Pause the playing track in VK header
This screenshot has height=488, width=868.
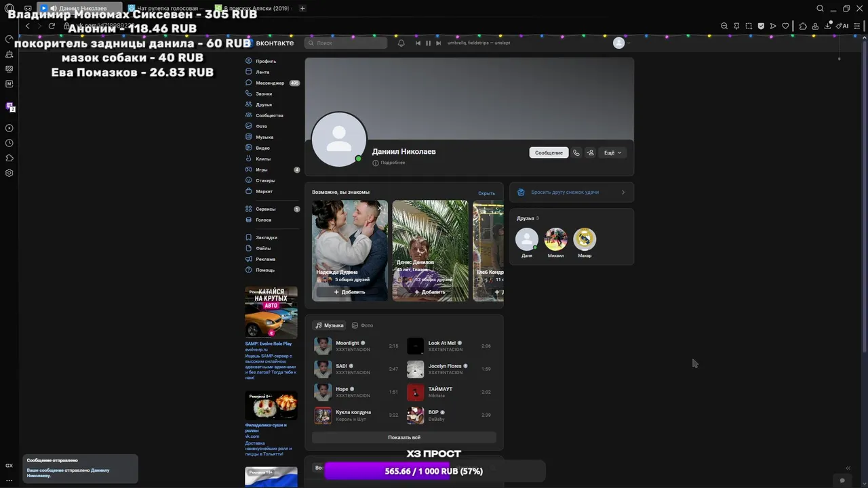[x=428, y=43]
